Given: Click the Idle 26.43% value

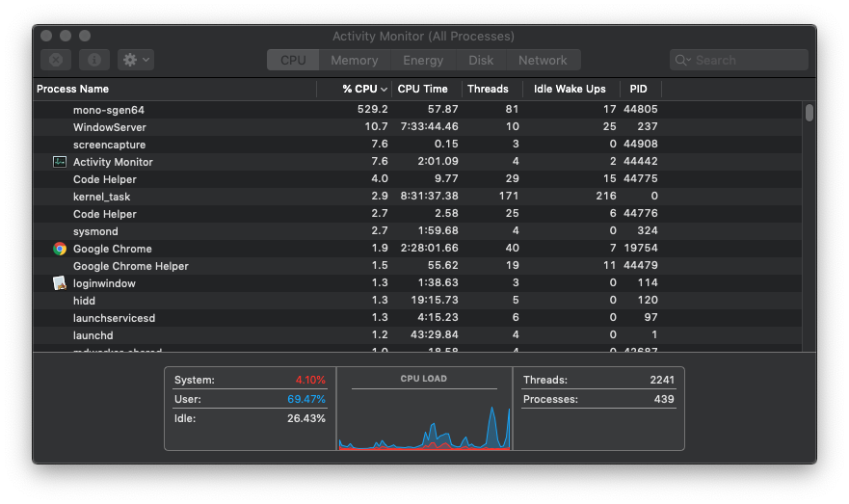Looking at the screenshot, I should coord(306,418).
